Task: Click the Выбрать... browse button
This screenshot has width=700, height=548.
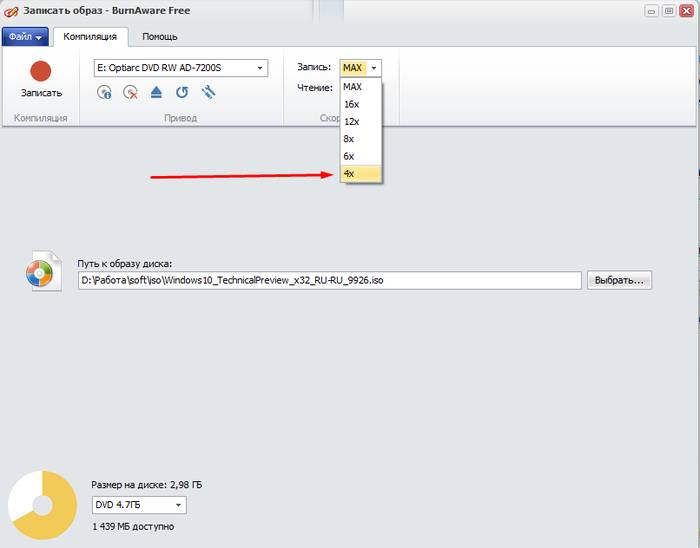Action: [620, 280]
